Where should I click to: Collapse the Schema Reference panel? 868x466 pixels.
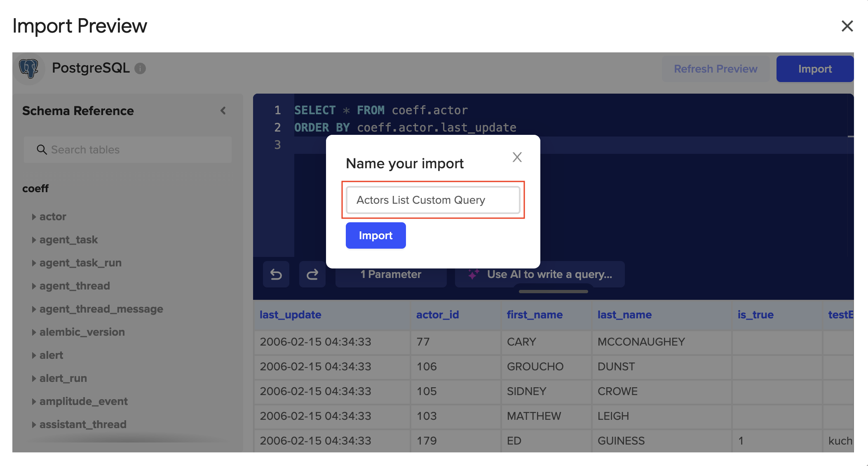point(223,111)
